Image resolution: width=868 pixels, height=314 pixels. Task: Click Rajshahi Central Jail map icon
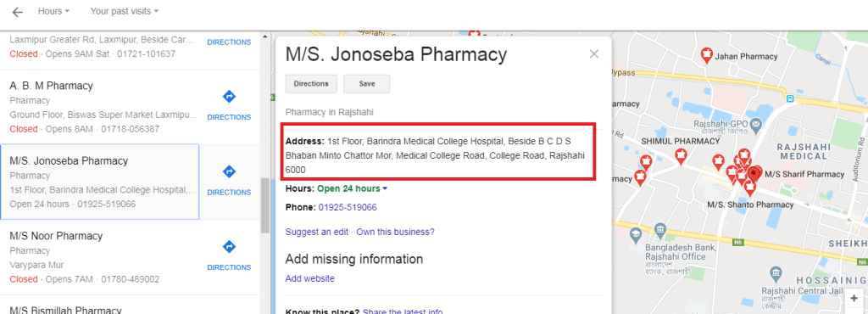776,273
